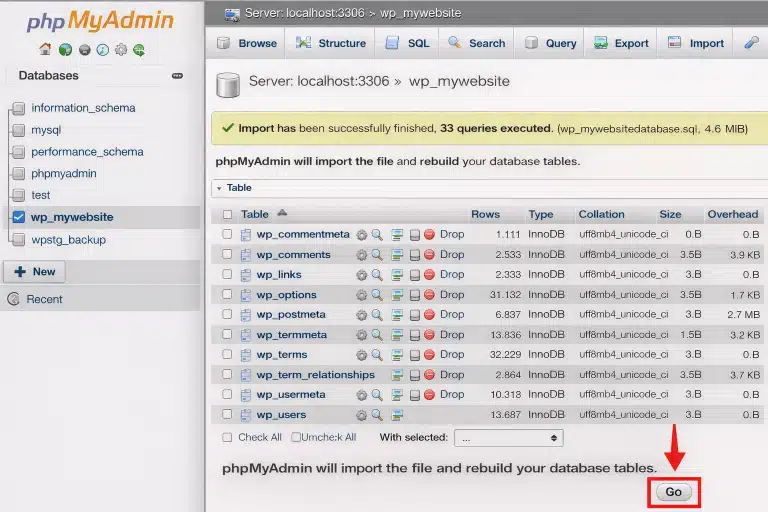Switch to the Structure tab
The height and width of the screenshot is (512, 768).
[331, 43]
